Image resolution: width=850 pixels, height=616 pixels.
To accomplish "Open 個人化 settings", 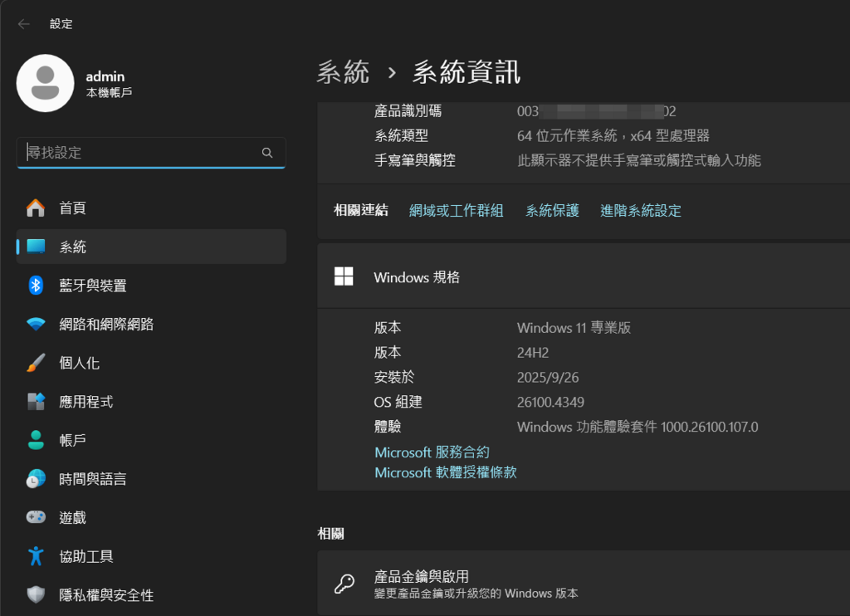I will click(151, 363).
